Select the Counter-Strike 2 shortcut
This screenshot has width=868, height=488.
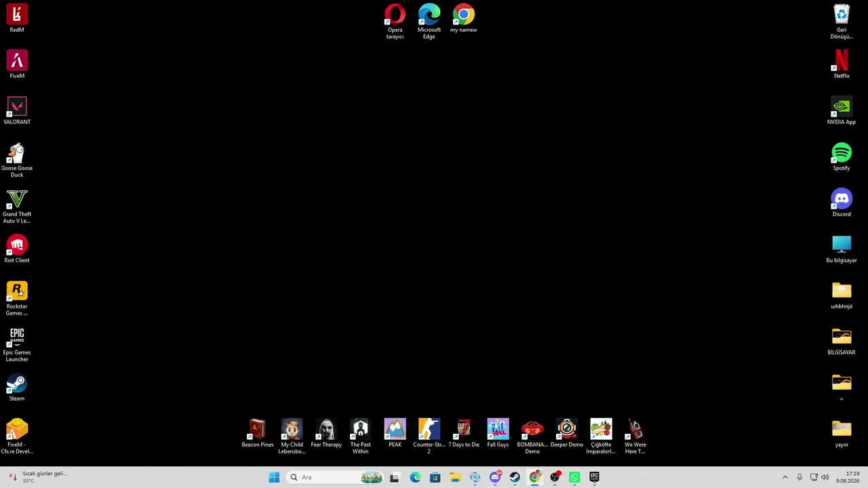coord(429,436)
